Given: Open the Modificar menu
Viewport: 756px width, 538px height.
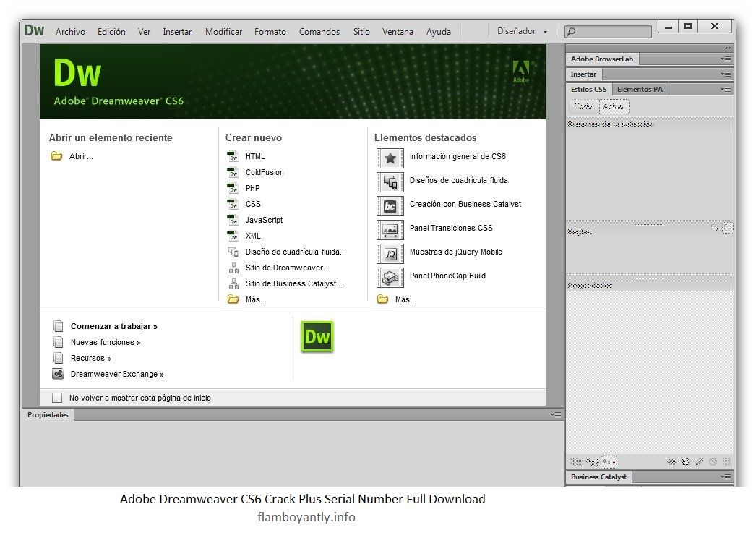Looking at the screenshot, I should (224, 31).
